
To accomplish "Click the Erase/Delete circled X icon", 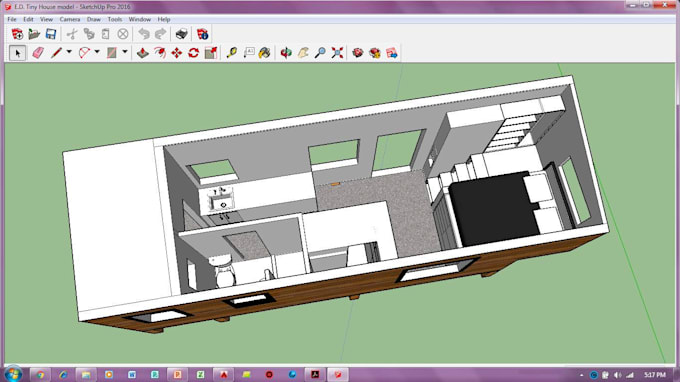I will point(123,34).
